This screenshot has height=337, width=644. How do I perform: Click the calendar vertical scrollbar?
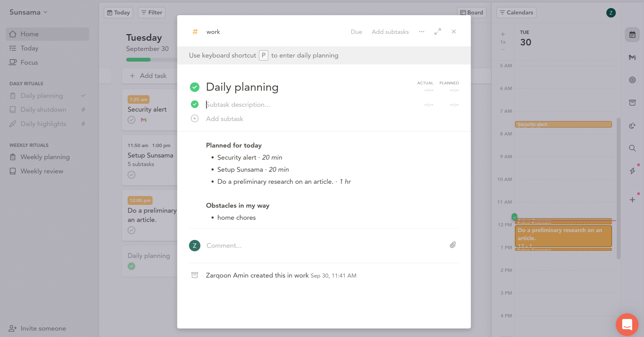(x=619, y=188)
